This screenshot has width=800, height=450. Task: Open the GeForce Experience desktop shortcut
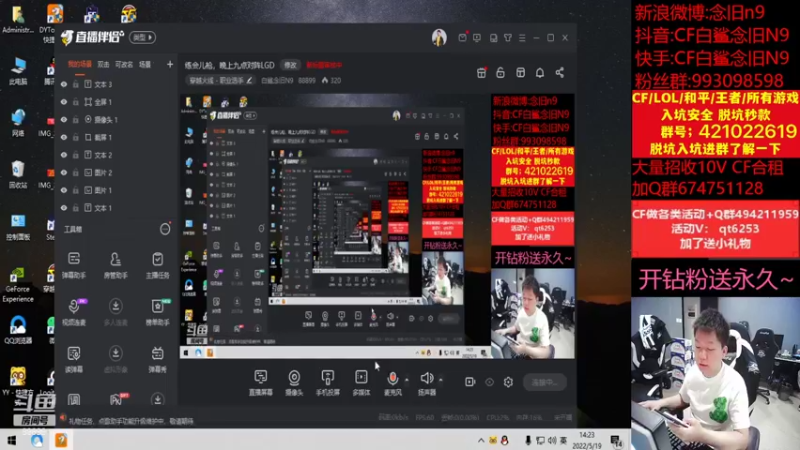click(18, 284)
